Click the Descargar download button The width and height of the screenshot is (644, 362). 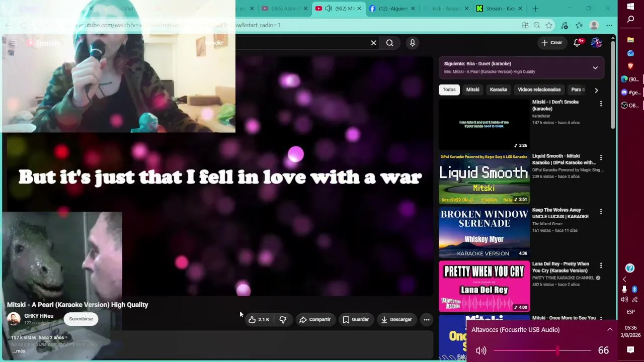click(396, 319)
